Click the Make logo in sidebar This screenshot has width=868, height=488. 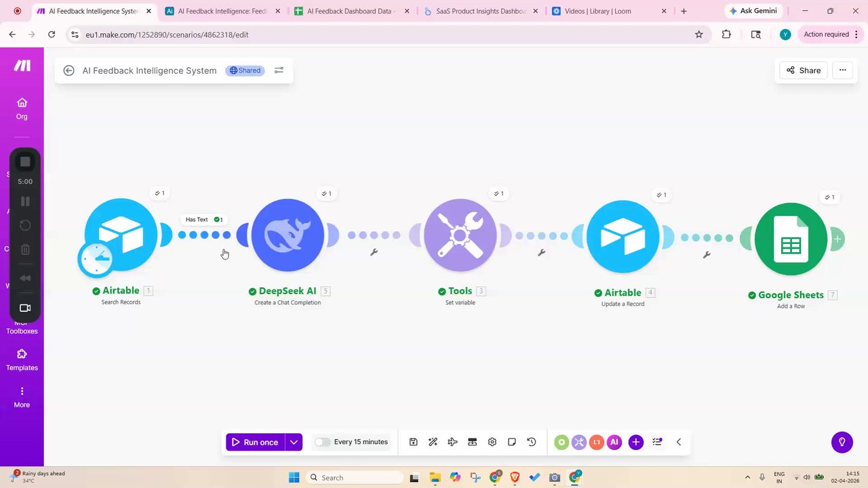22,66
